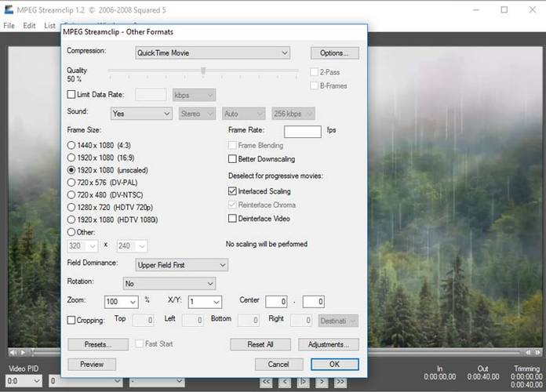Screen dimensions: 546x392
Task: Select the Other frame size radio button
Action: (x=71, y=232)
